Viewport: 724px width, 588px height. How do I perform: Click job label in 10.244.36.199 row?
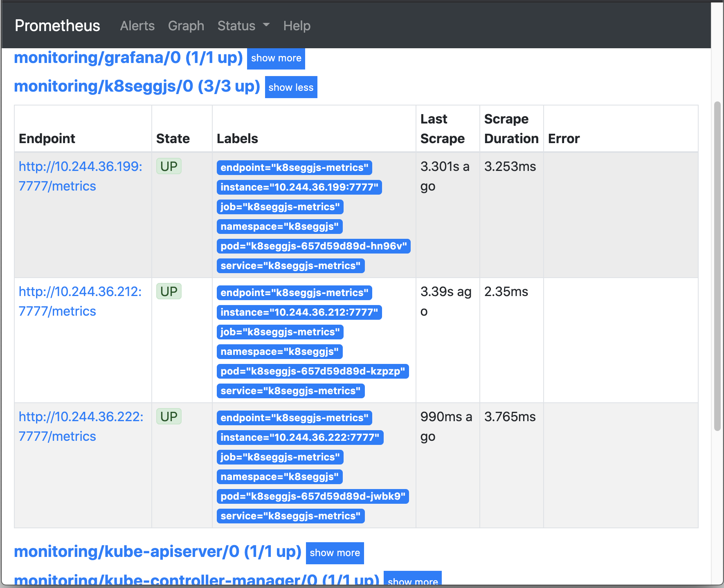tap(280, 207)
